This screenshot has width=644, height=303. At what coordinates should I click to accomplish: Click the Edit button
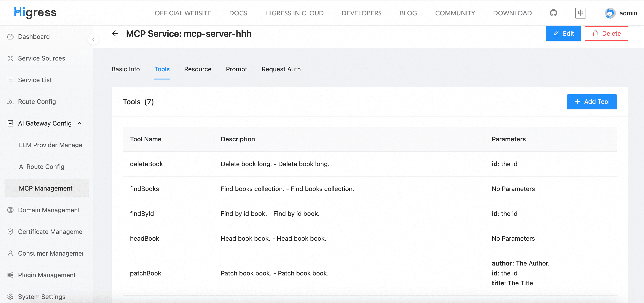[x=563, y=33]
